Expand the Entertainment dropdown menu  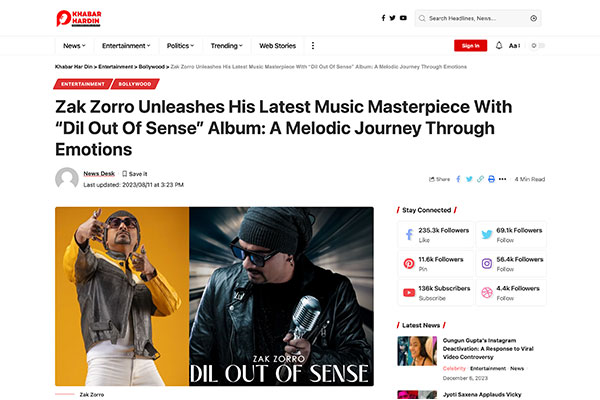[126, 46]
